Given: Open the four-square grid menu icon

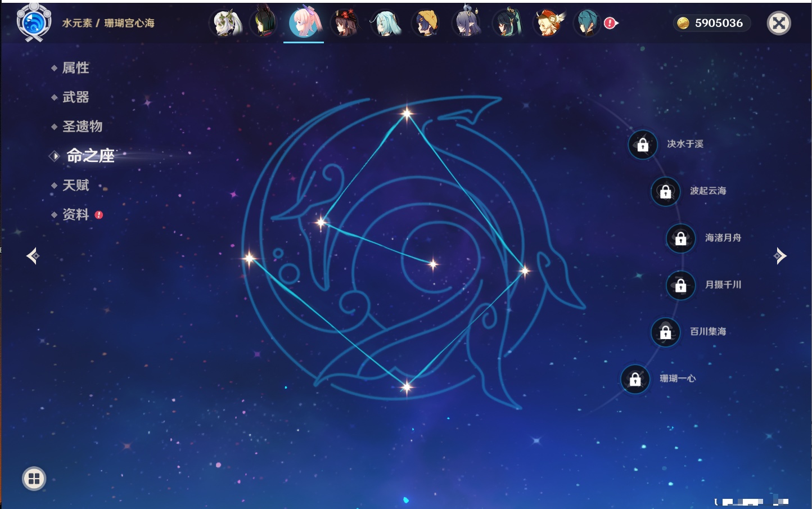Looking at the screenshot, I should [x=34, y=479].
